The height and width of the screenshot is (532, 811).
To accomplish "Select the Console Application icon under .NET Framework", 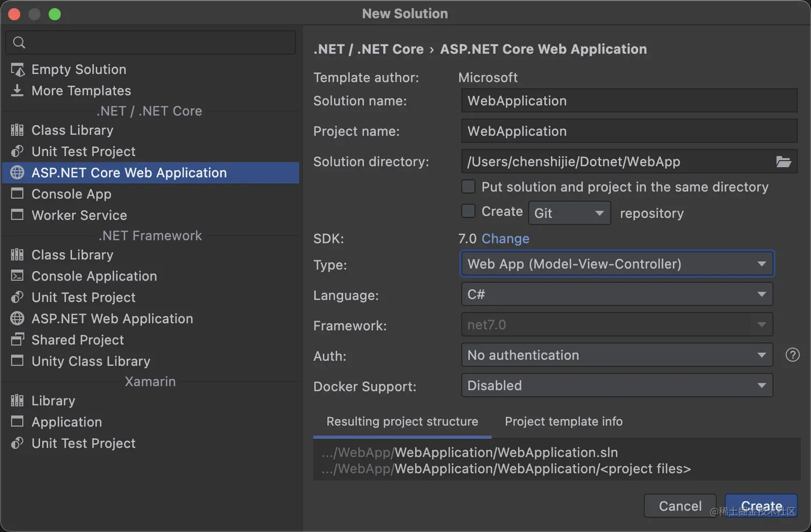I will [x=18, y=276].
